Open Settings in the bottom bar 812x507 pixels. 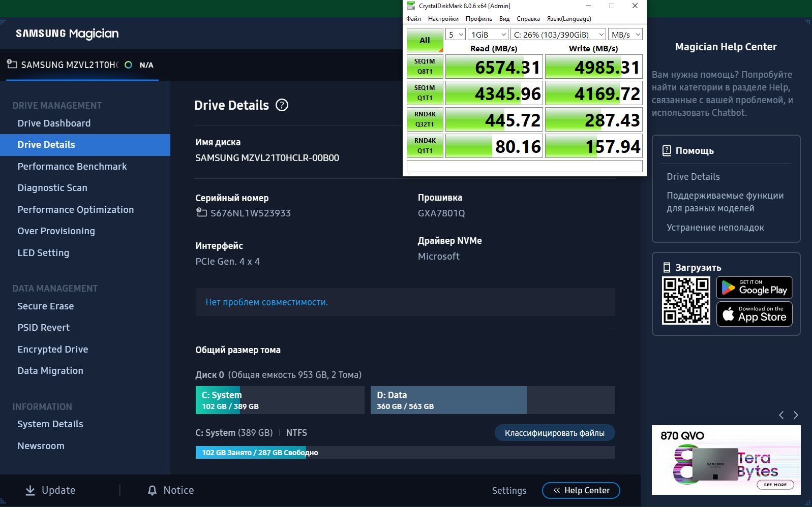pyautogui.click(x=509, y=490)
